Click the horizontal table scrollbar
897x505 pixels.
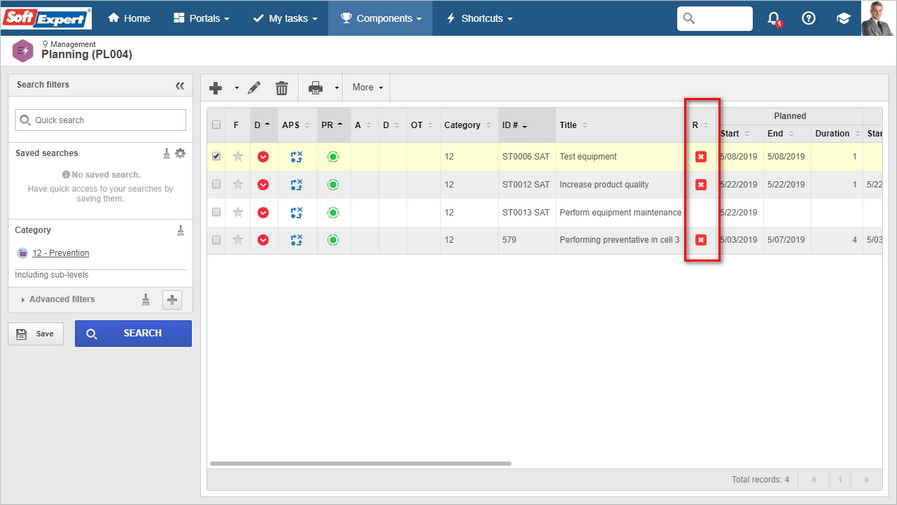click(x=360, y=463)
